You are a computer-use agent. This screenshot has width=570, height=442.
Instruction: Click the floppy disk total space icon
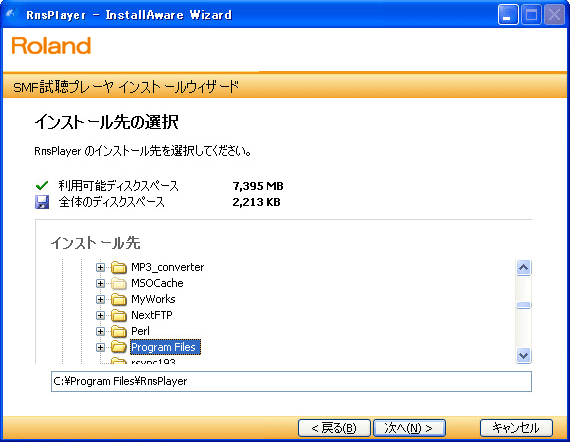click(x=42, y=202)
